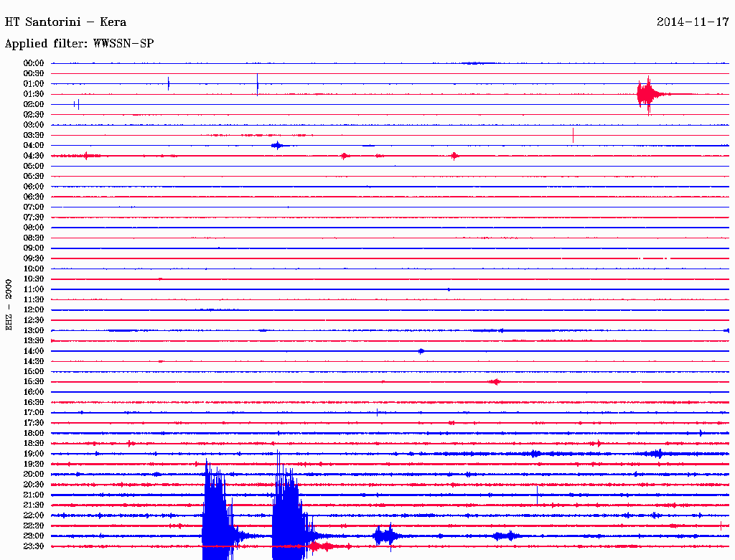Click the vertical axis label "EHZ - 2000"

click(x=9, y=305)
